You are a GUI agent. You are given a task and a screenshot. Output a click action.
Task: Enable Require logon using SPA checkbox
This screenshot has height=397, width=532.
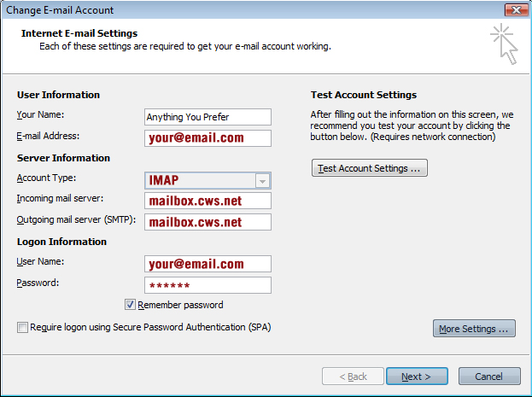[21, 327]
